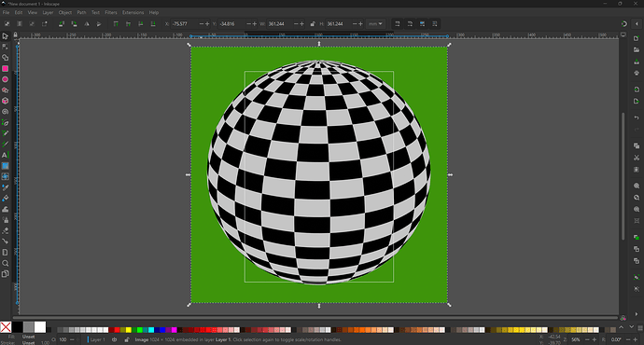Click the Stroke Unset indicator
Screen dimensions: 644x345
(x=28, y=342)
